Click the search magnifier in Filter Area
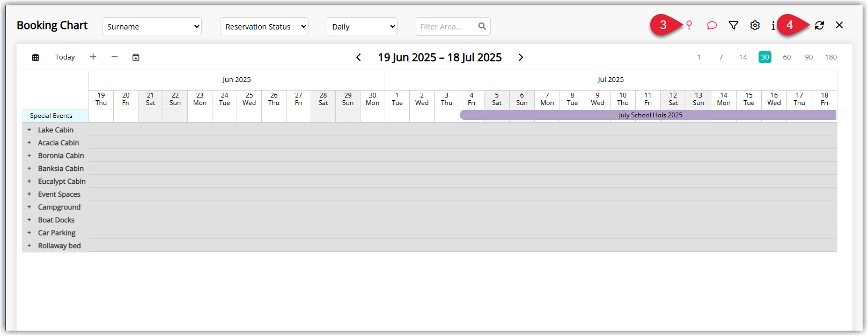Viewport: 868px width, 336px height. (482, 26)
